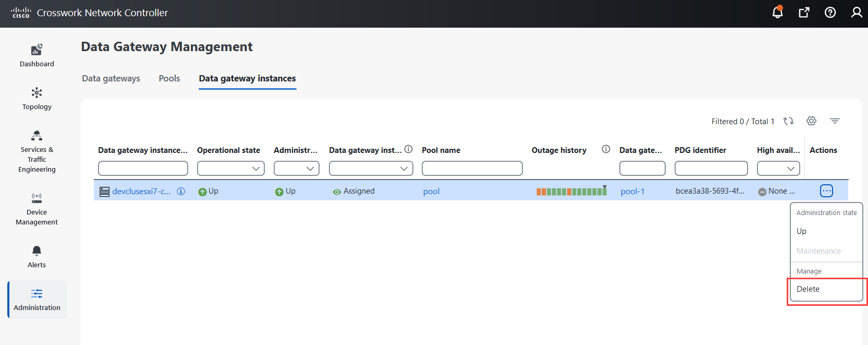Screen dimensions: 868x345
Task: Click the Outage history column header
Action: (559, 150)
